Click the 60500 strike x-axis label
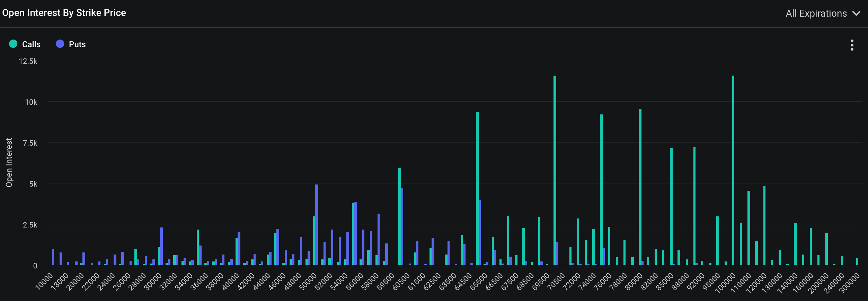This screenshot has height=301, width=868. tap(401, 282)
